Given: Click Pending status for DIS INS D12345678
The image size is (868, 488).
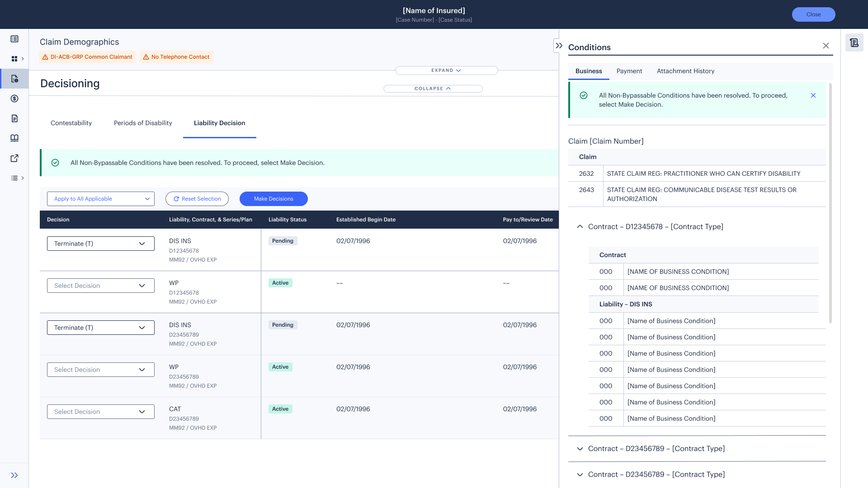Looking at the screenshot, I should click(283, 241).
